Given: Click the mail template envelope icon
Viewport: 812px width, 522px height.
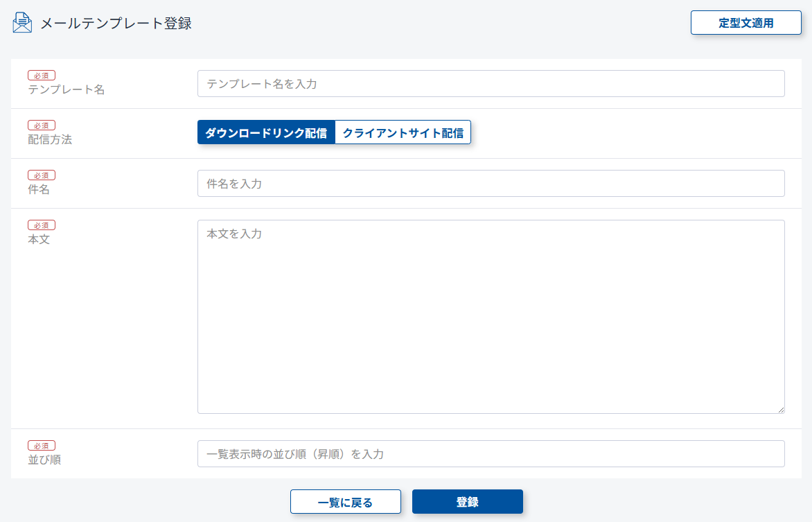Looking at the screenshot, I should pos(22,23).
